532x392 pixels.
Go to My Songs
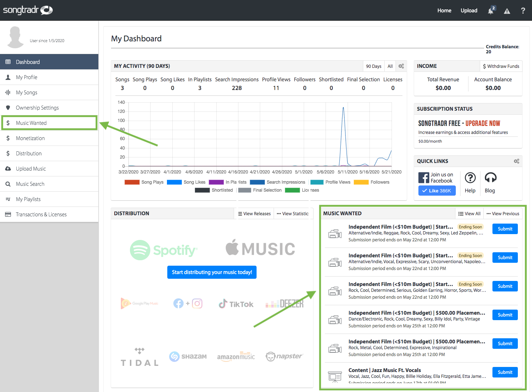(49, 93)
